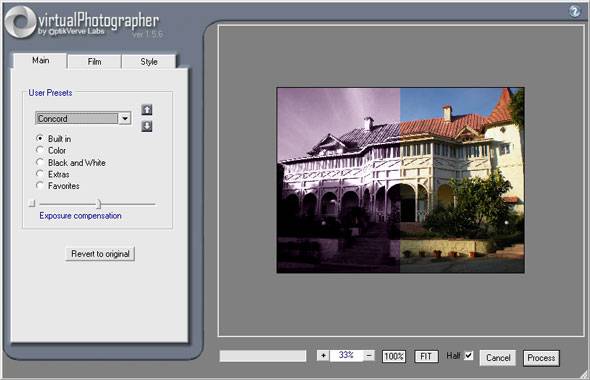Click the split preview photo of the house
Image resolution: width=590 pixels, height=380 pixels.
[400, 180]
